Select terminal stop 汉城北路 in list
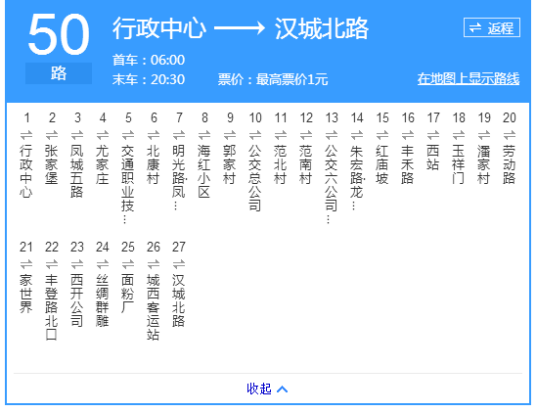Image resolution: width=536 pixels, height=412 pixels. coord(179,300)
